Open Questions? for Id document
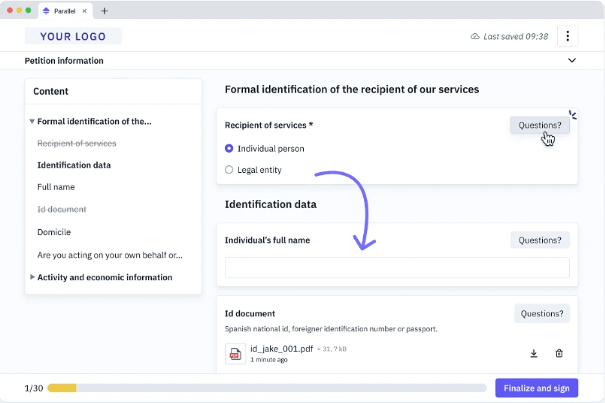 [x=542, y=314]
